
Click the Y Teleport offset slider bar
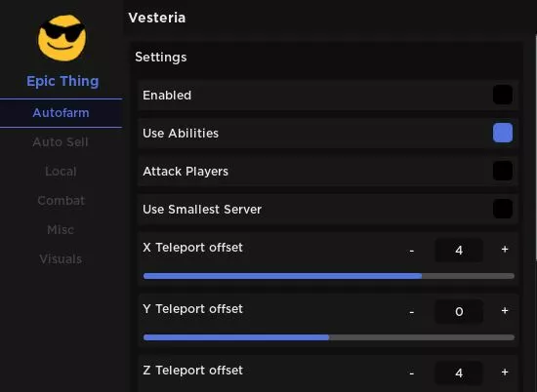point(329,337)
